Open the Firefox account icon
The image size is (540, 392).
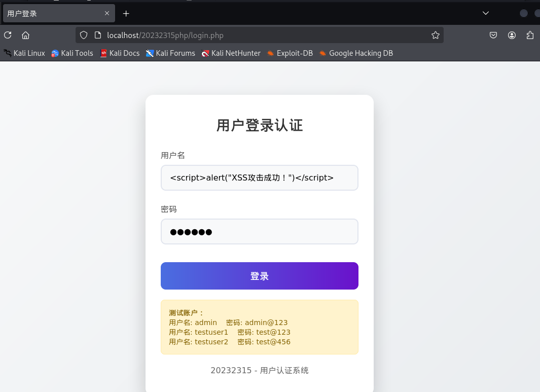[x=512, y=35]
